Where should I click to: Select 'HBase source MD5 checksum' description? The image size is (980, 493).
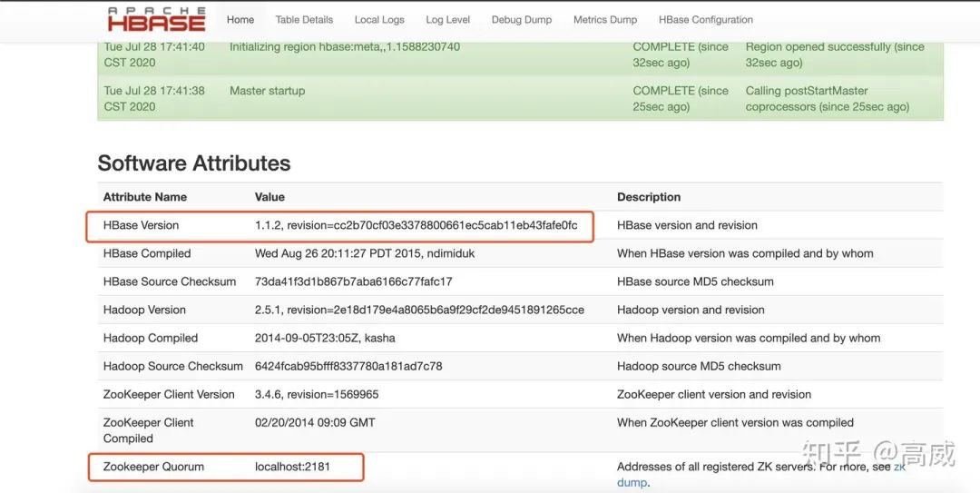pyautogui.click(x=695, y=281)
